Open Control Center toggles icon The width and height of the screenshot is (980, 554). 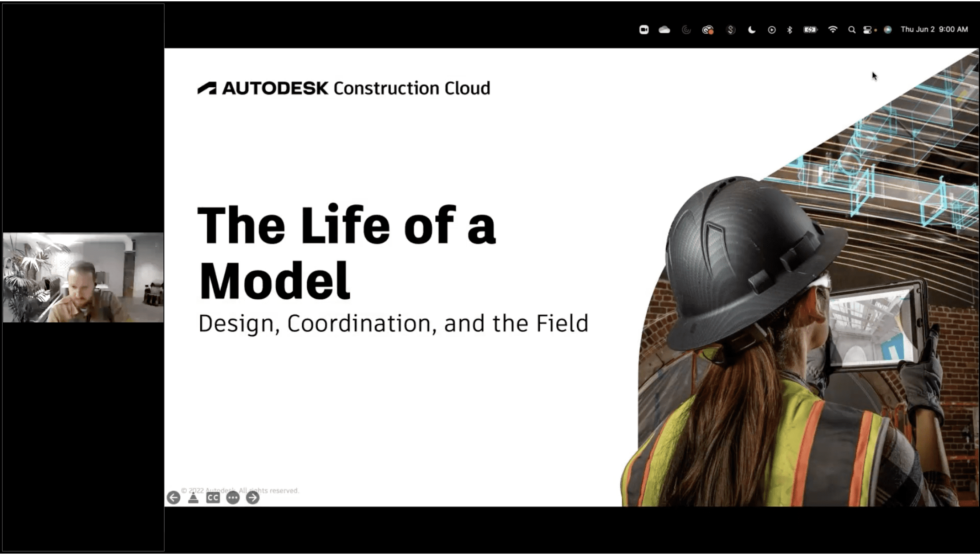click(x=867, y=30)
